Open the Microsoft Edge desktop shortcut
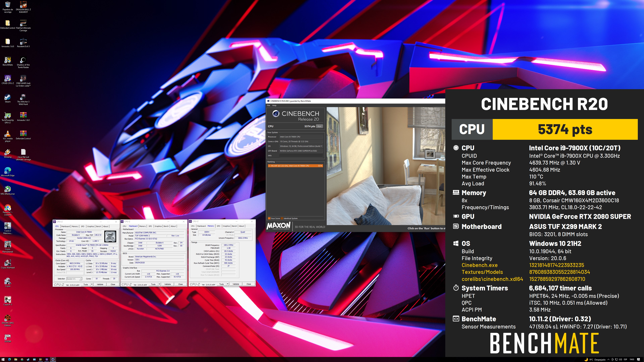 (8, 172)
